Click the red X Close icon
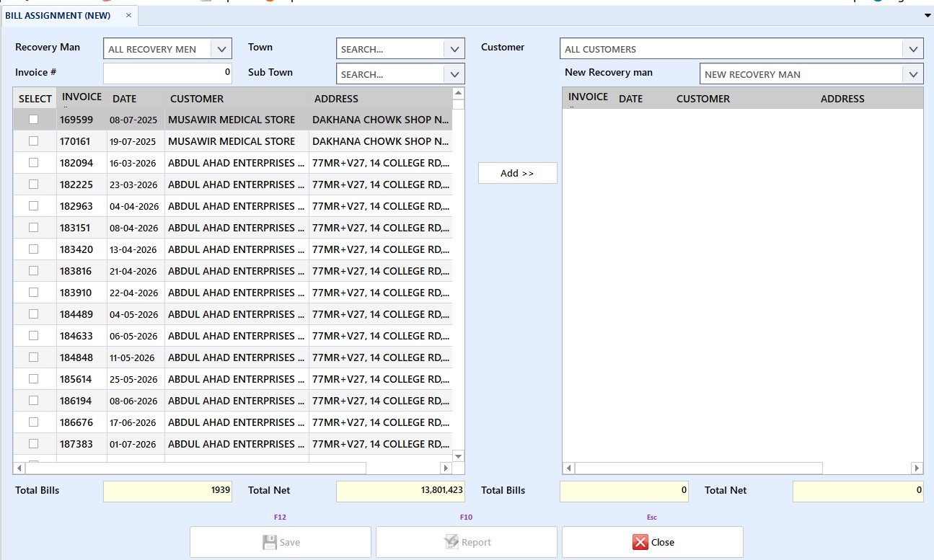 [640, 542]
